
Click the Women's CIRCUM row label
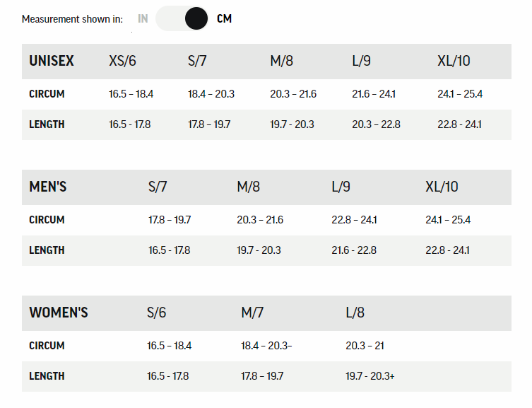[x=47, y=346]
